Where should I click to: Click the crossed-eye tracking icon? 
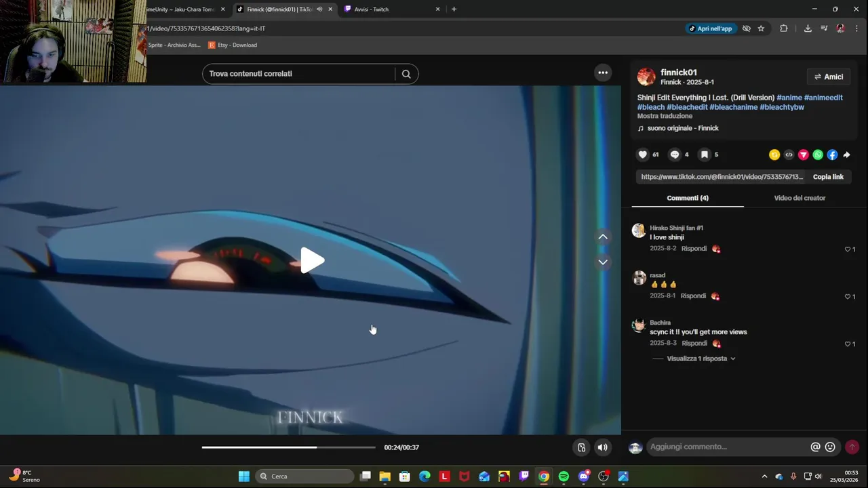747,28
